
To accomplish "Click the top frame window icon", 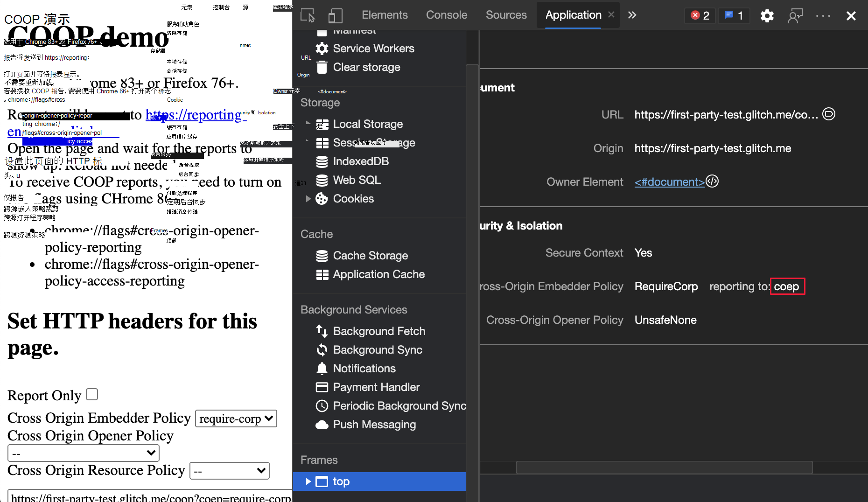I will [x=322, y=481].
